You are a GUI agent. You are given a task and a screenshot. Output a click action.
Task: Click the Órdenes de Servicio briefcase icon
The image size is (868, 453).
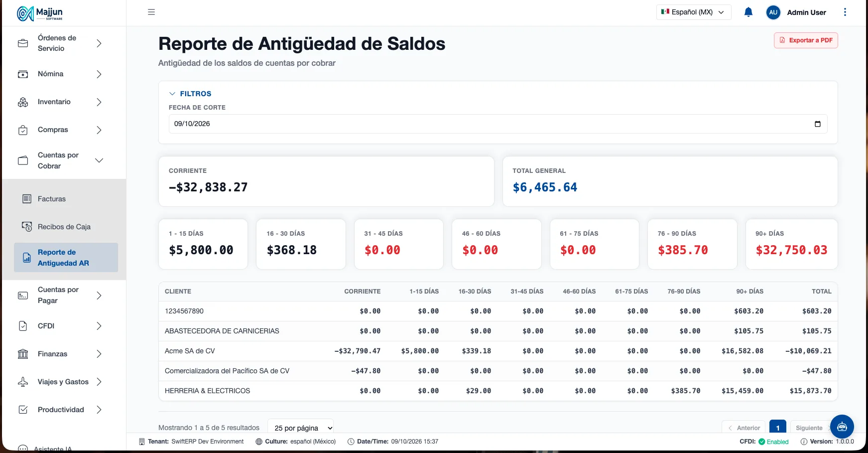23,43
